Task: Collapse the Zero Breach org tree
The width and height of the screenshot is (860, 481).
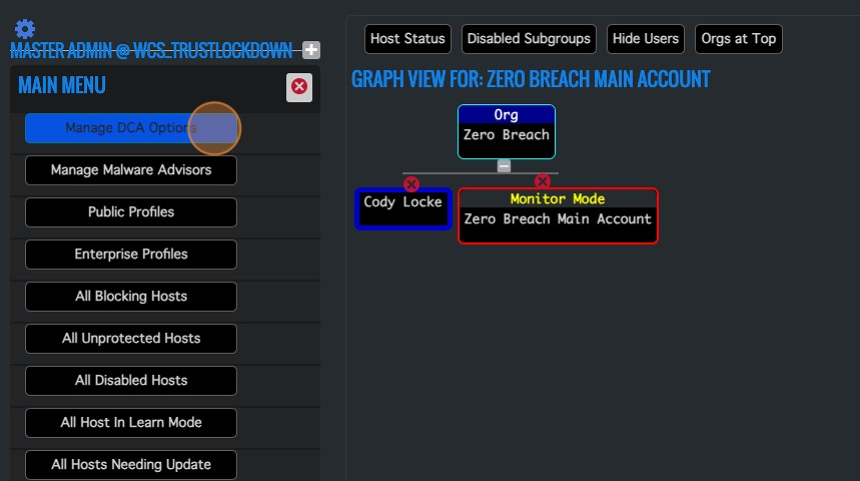Action: point(504,166)
